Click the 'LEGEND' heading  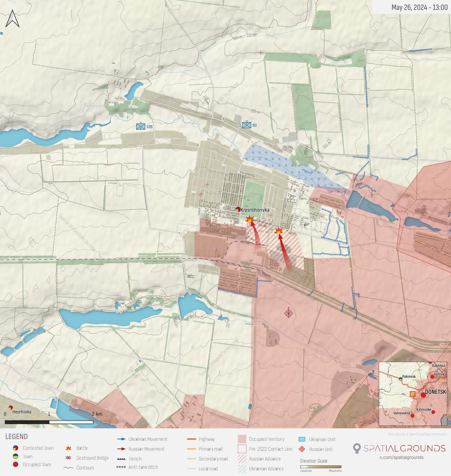[16, 437]
